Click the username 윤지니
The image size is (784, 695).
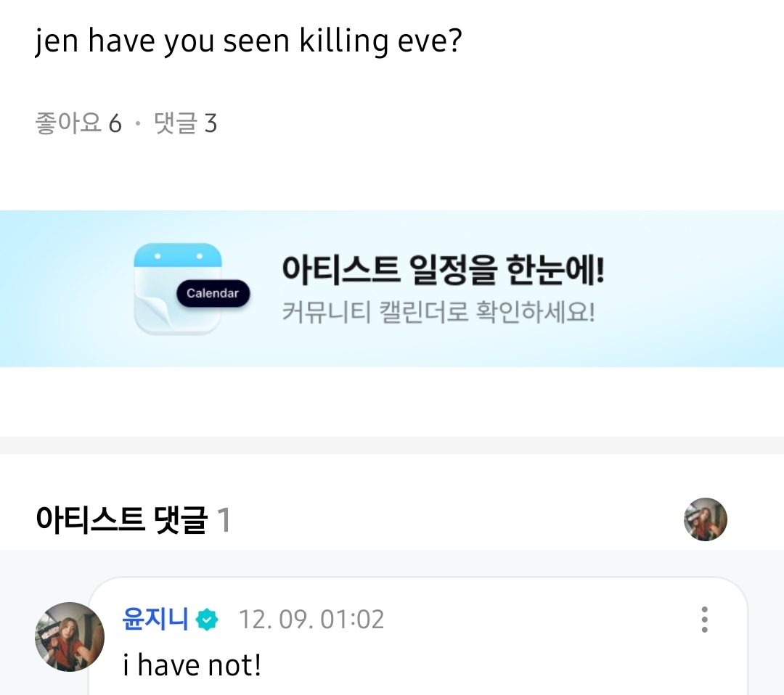pyautogui.click(x=156, y=619)
